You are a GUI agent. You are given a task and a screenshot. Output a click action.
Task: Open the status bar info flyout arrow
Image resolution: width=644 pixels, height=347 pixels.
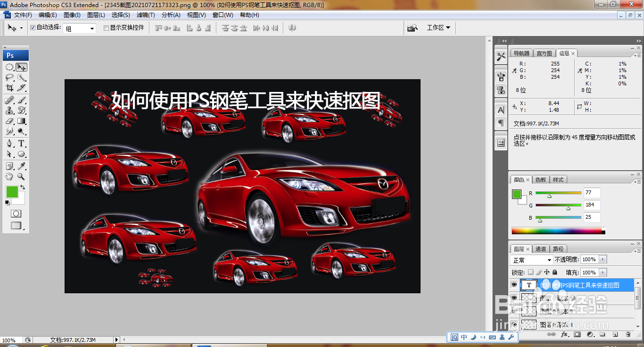tap(116, 340)
